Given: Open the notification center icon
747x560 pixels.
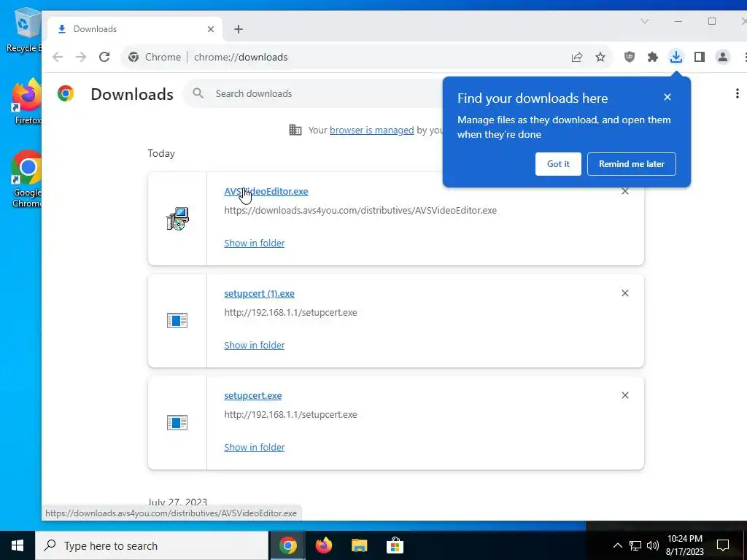Looking at the screenshot, I should pyautogui.click(x=723, y=545).
